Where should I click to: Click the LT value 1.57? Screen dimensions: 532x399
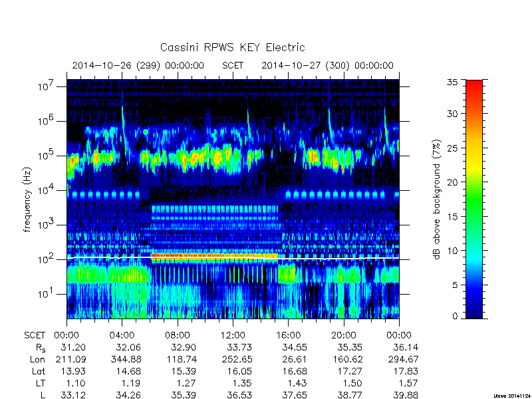point(408,383)
